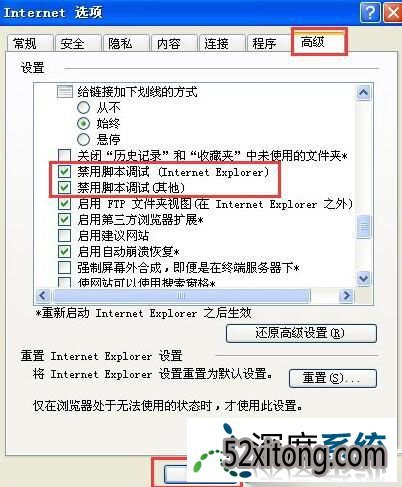Click the scroll down arrow in settings list
This screenshot has width=402, height=487.
[x=363, y=278]
